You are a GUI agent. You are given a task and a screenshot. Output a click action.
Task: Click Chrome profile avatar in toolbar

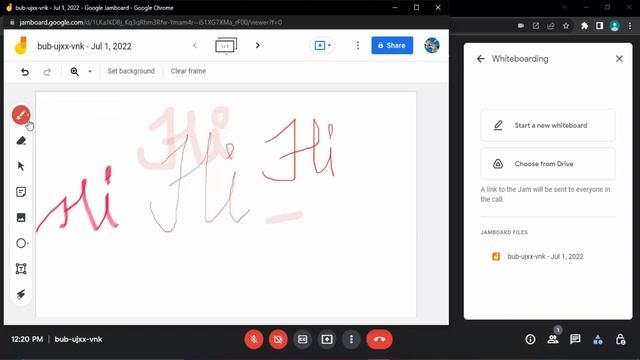click(x=614, y=26)
